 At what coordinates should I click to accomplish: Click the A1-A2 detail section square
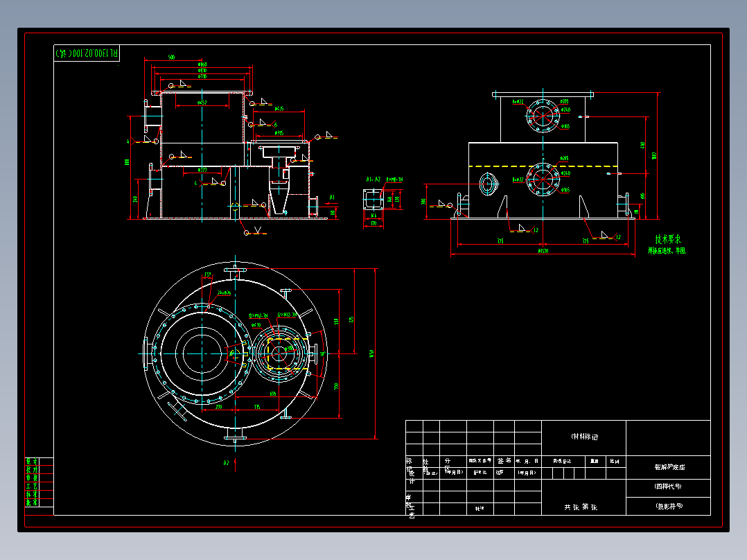coord(373,200)
